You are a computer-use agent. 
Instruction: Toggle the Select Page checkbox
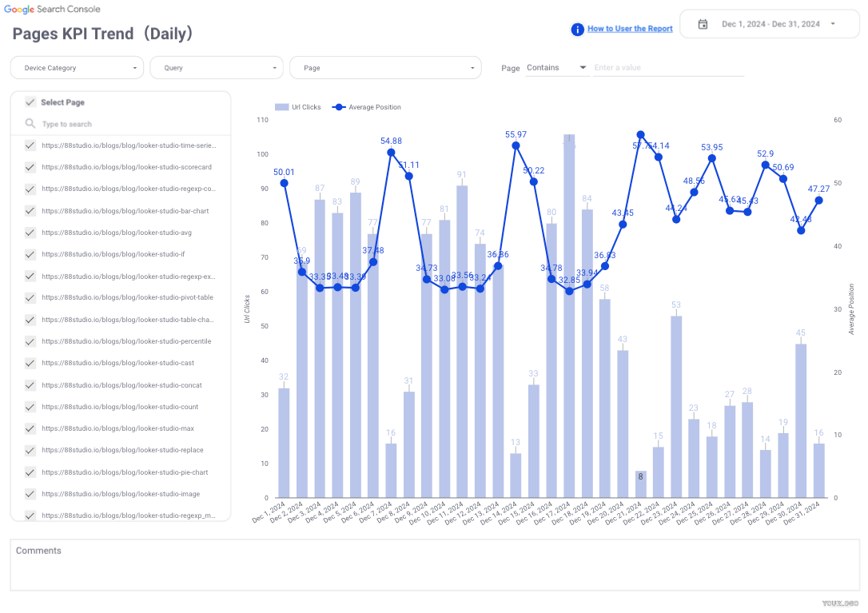point(30,102)
